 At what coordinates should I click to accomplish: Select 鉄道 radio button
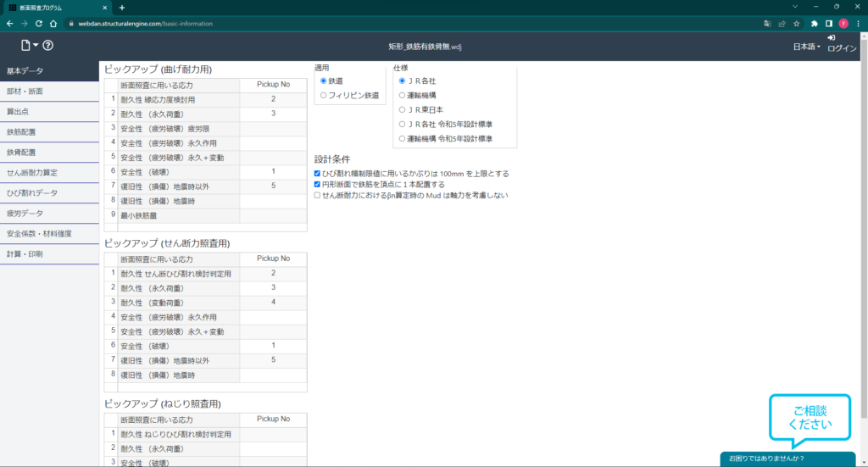[x=323, y=81]
